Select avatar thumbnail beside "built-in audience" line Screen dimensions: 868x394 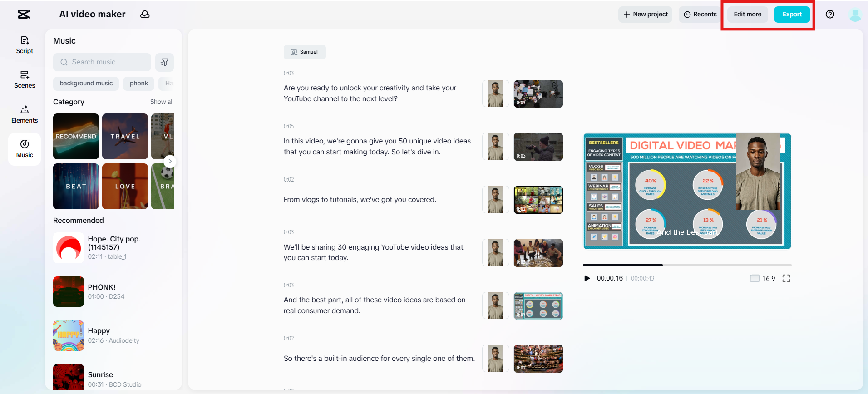coord(496,359)
